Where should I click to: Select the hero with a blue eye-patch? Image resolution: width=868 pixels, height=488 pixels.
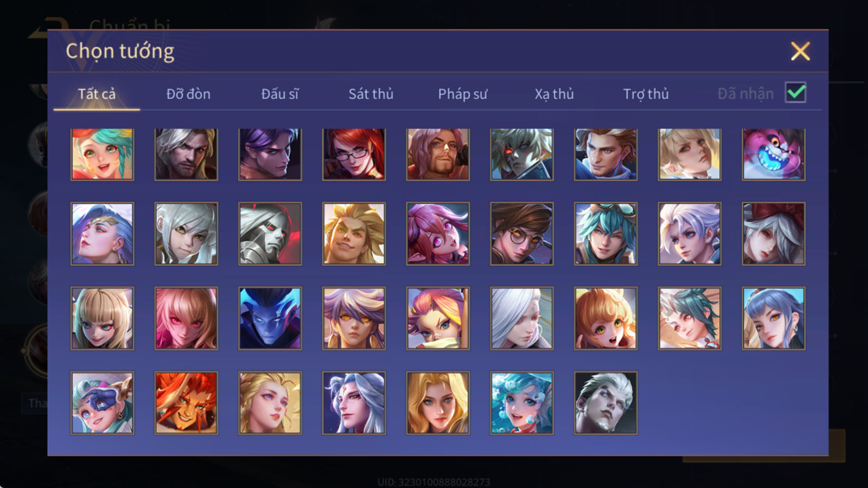click(103, 403)
